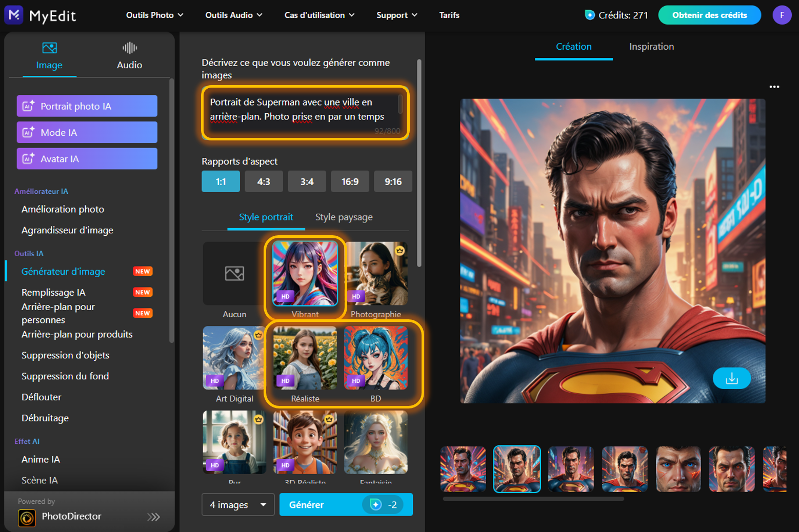Click Obtenir des crédits button

click(709, 15)
